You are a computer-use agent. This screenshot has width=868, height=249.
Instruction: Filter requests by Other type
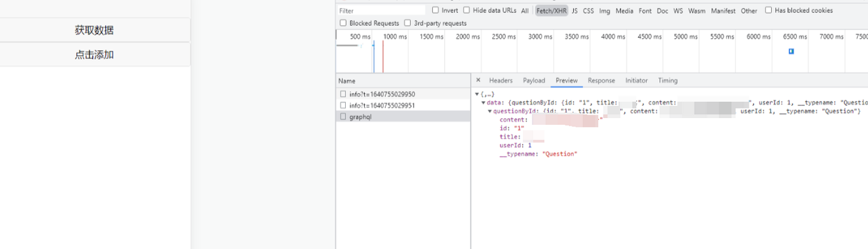coord(749,11)
